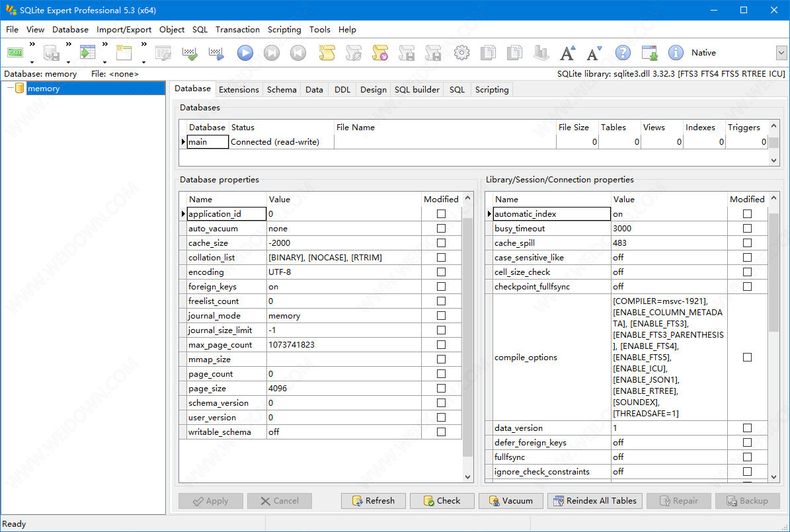
Task: Click the grayed script execute scroll icon
Action: click(x=354, y=52)
